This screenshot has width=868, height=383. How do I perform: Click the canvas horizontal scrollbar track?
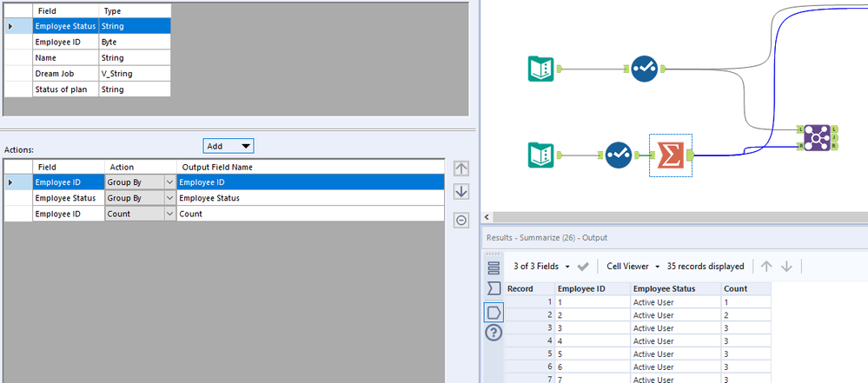679,217
